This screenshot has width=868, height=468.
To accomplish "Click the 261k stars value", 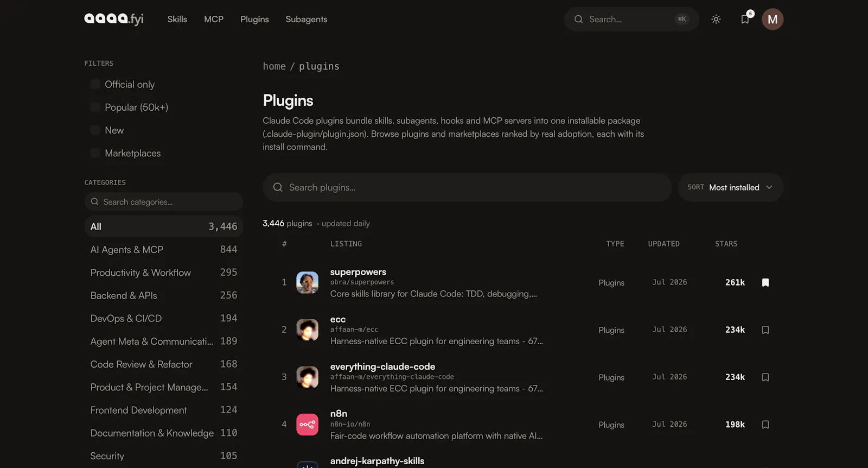I will tap(735, 282).
